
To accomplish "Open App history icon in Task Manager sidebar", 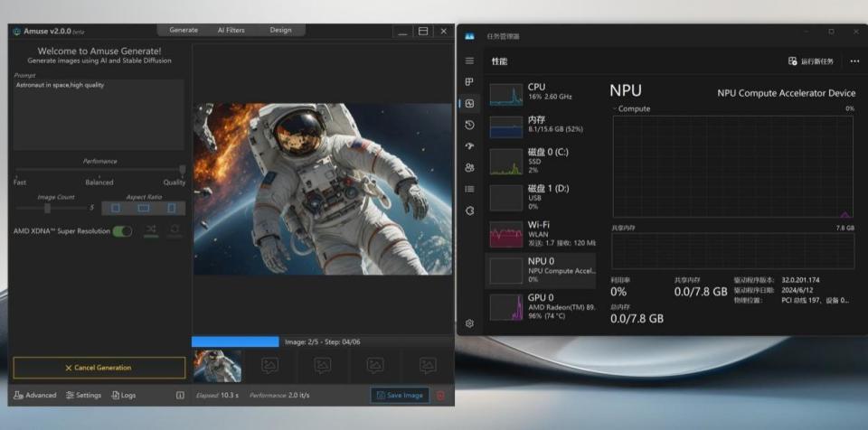I will (469, 125).
